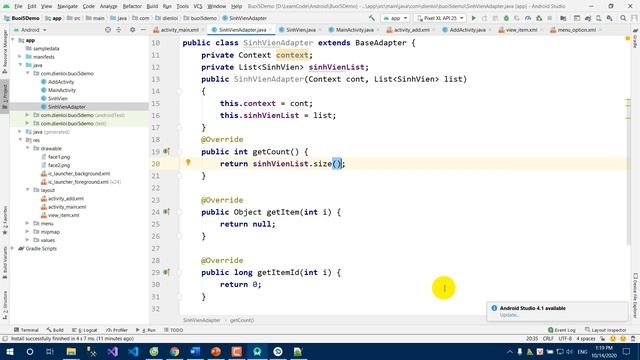Start debugging with the green bug icon
Image resolution: width=640 pixels, height=360 pixels.
pyautogui.click(x=506, y=18)
